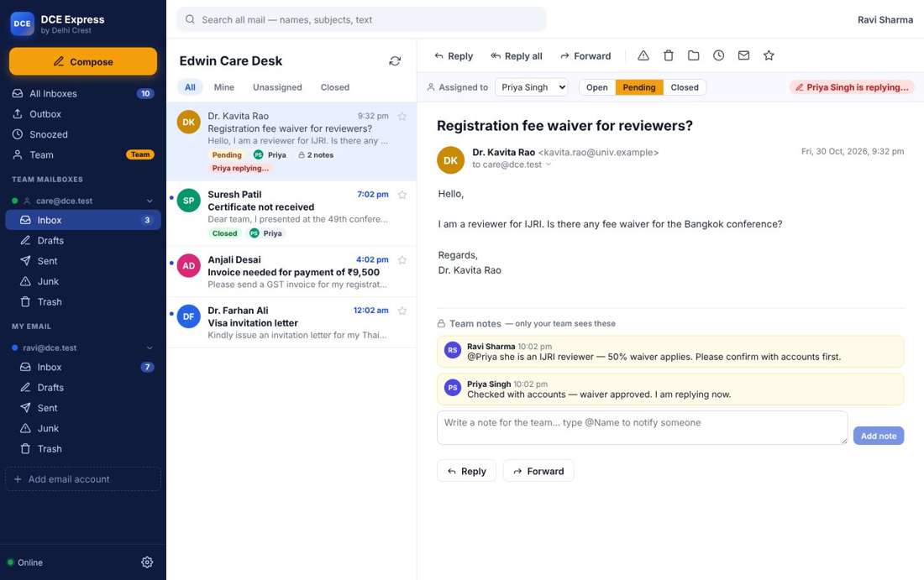Viewport: 924px width, 580px height.
Task: Open Junk under ravi@dce.test
Action: [x=83, y=428]
